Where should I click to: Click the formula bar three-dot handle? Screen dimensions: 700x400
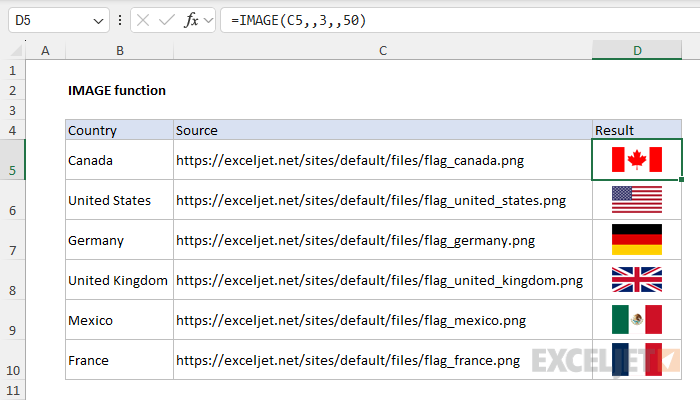pos(120,20)
